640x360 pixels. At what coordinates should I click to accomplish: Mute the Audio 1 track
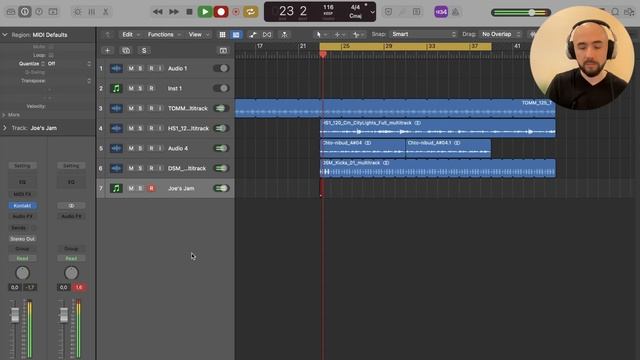(x=131, y=69)
